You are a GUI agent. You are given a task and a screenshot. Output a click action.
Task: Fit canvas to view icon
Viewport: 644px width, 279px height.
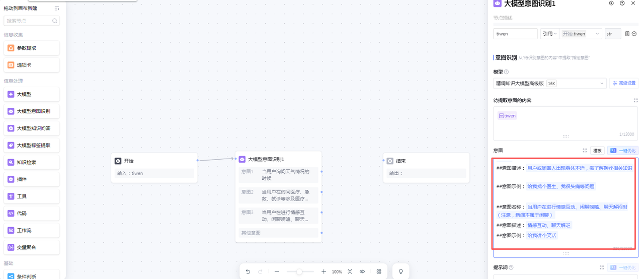(350, 271)
